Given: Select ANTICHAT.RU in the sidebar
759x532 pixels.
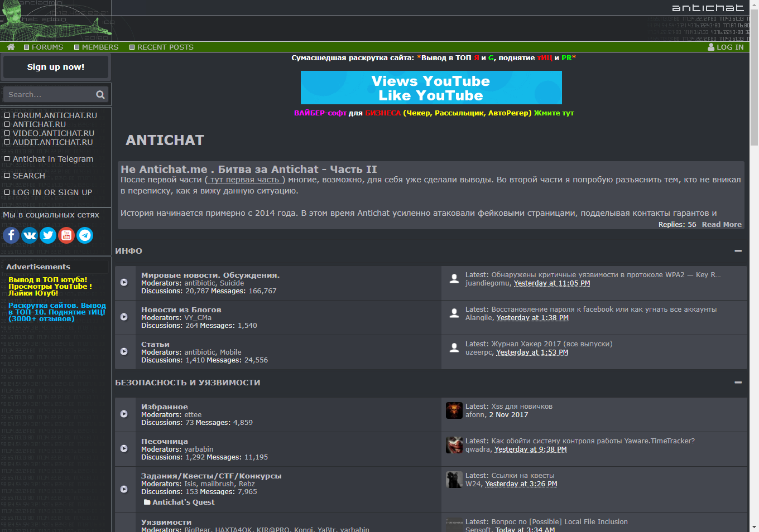Looking at the screenshot, I should point(39,124).
